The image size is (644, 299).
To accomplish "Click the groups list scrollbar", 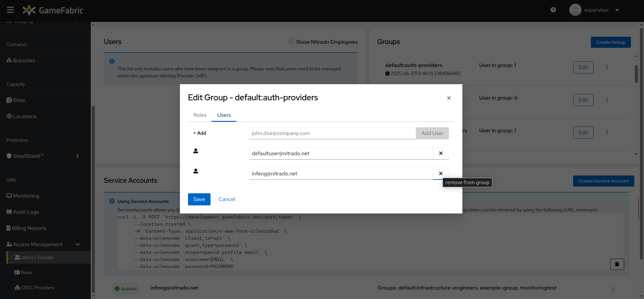I will (636, 74).
